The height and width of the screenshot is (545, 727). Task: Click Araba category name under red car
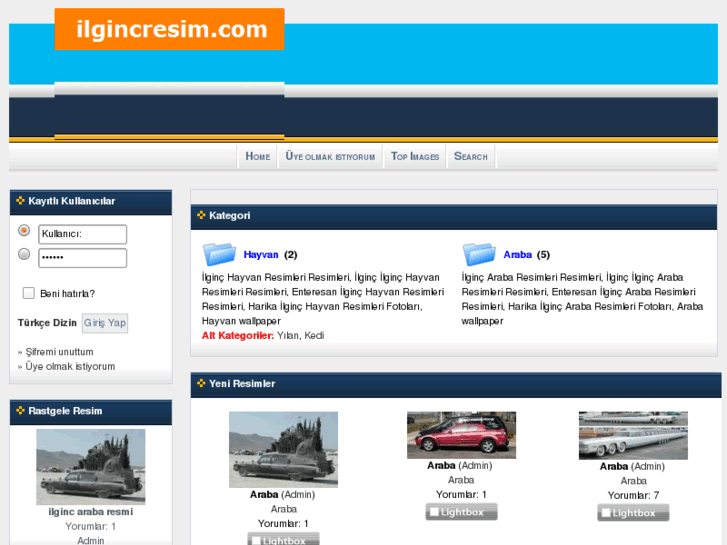461,480
